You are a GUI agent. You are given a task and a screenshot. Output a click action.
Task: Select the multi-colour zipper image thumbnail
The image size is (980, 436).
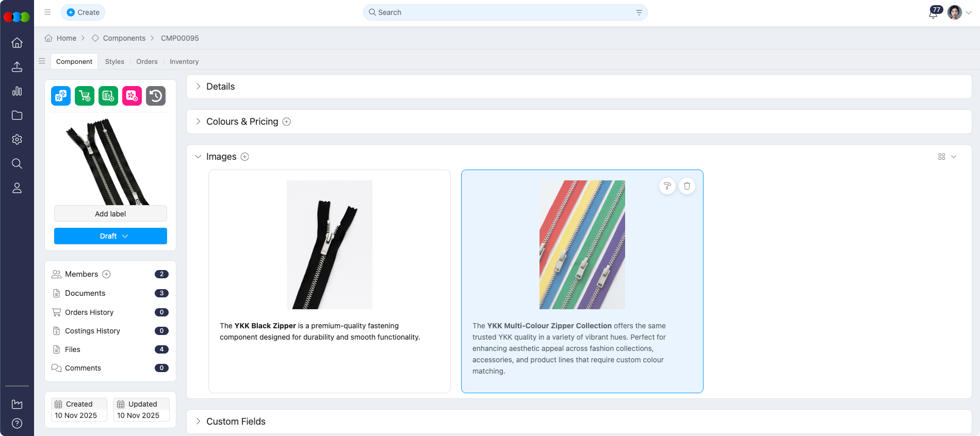pos(582,245)
